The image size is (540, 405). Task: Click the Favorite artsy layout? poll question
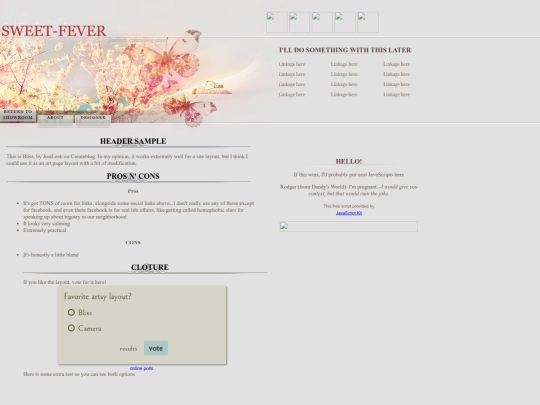98,297
